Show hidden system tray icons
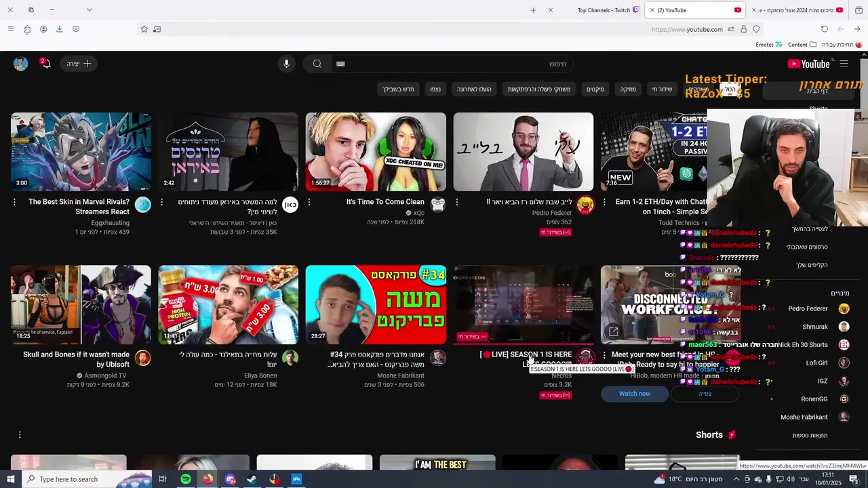 736,479
